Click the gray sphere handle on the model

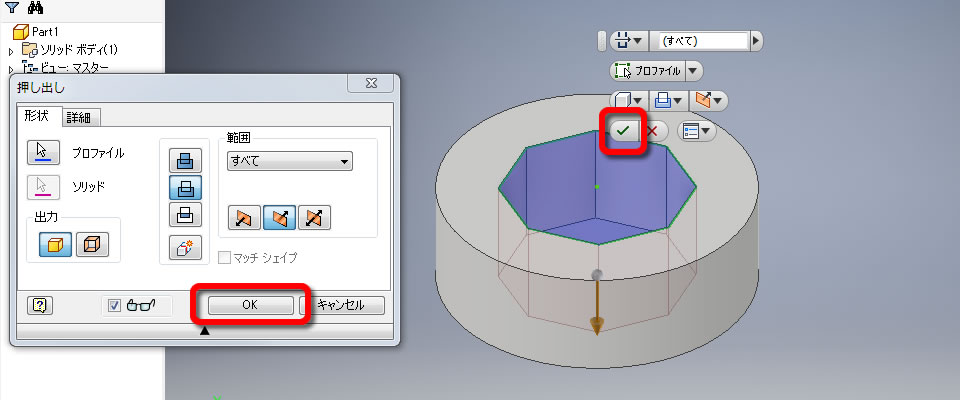597,274
